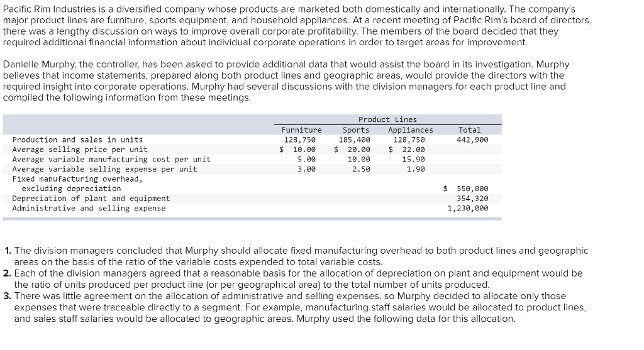Click the Product Lines table header
The height and width of the screenshot is (350, 644).
(387, 119)
